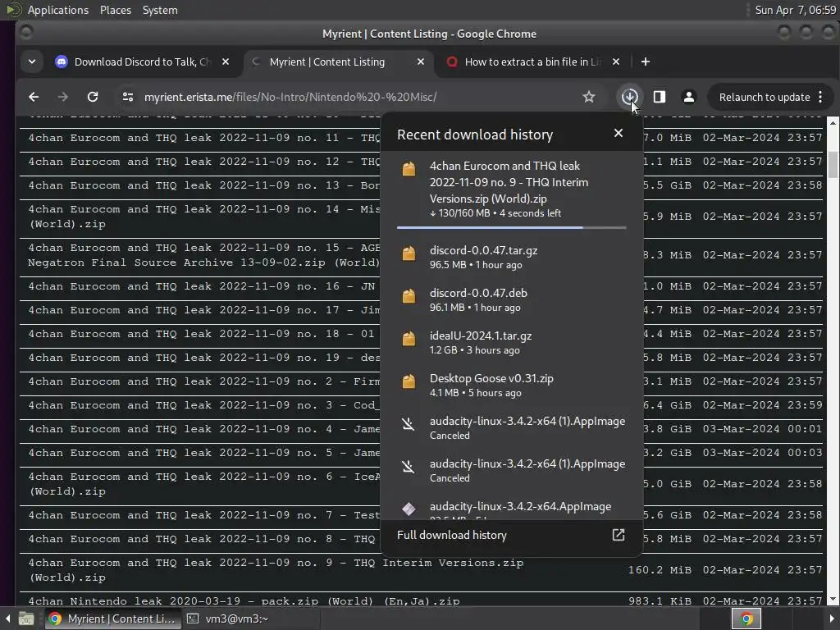Open discord-0.0.47.deb download entry

click(x=512, y=299)
